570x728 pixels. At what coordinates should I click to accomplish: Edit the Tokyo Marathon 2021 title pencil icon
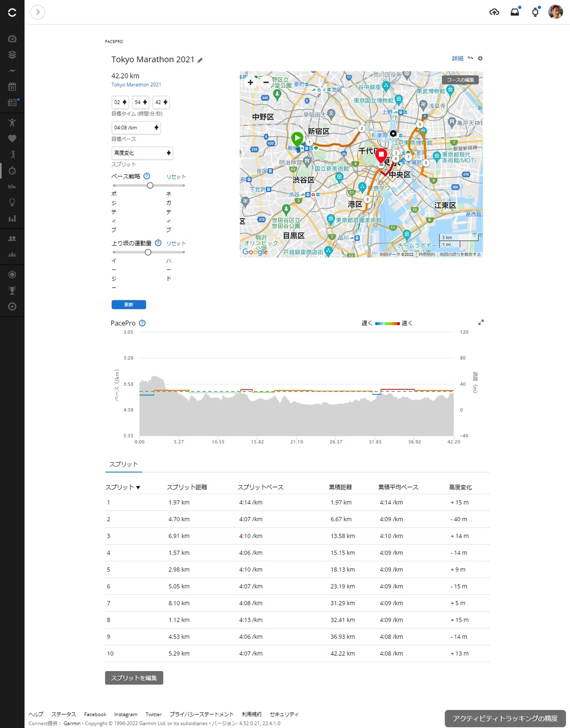coord(200,60)
